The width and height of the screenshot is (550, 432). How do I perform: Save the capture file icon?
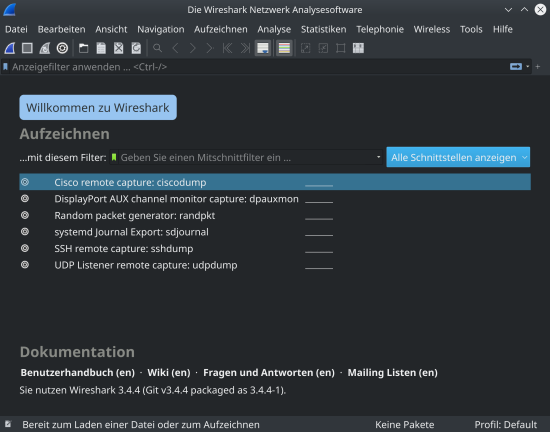coord(101,48)
